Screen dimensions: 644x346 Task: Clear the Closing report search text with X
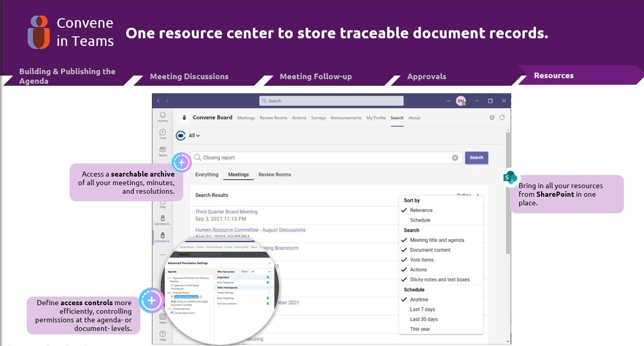point(455,158)
